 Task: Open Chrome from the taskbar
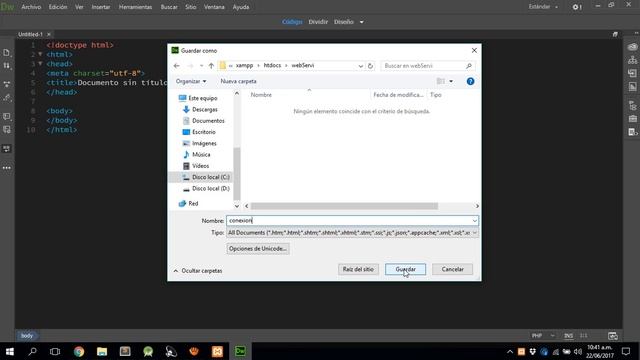pos(79,351)
